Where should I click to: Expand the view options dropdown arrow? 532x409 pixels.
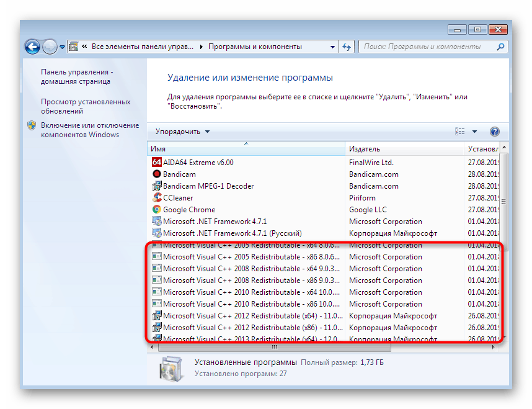point(474,132)
